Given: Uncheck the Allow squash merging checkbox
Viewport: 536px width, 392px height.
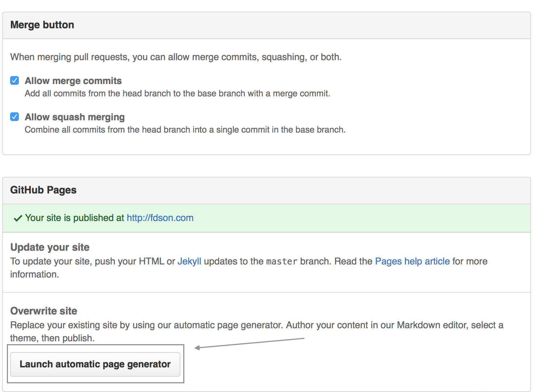Looking at the screenshot, I should (x=14, y=117).
